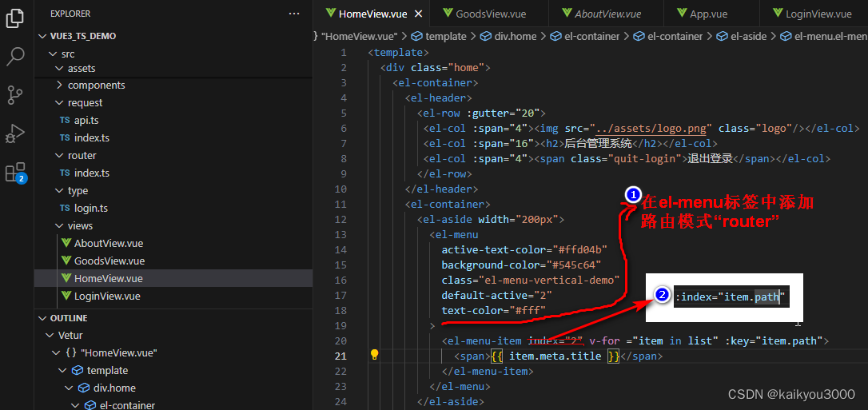Viewport: 868px width, 410px height.
Task: Open Run and Debug view
Action: (x=15, y=134)
